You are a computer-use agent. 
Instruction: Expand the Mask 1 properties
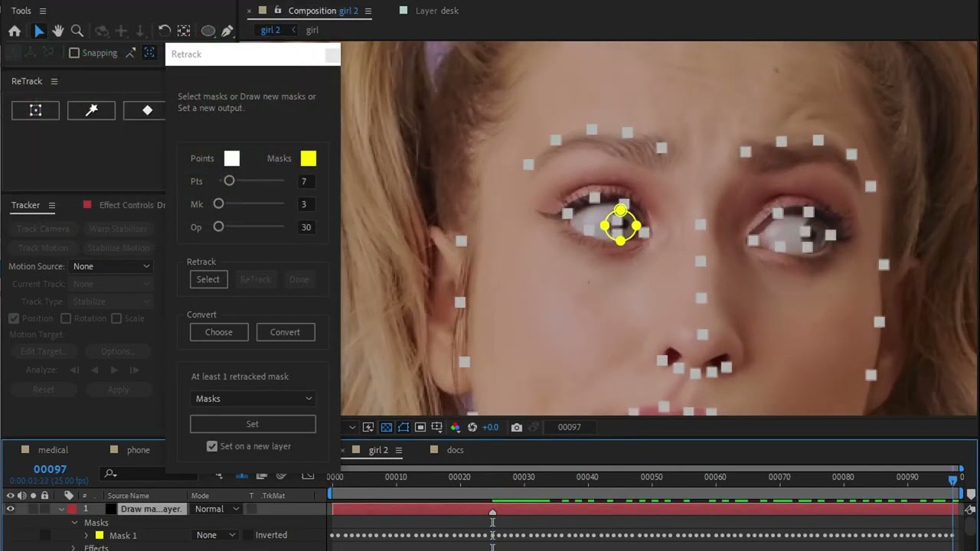pos(86,535)
